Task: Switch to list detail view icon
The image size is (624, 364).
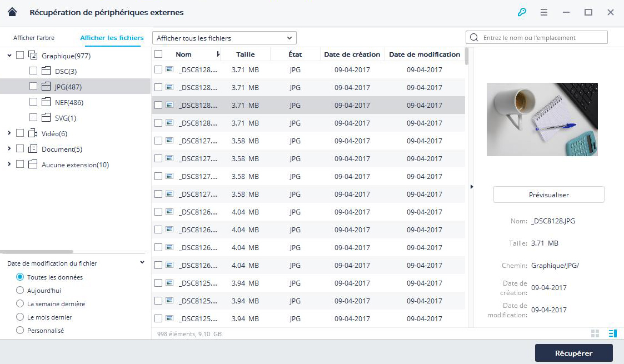Action: [612, 333]
